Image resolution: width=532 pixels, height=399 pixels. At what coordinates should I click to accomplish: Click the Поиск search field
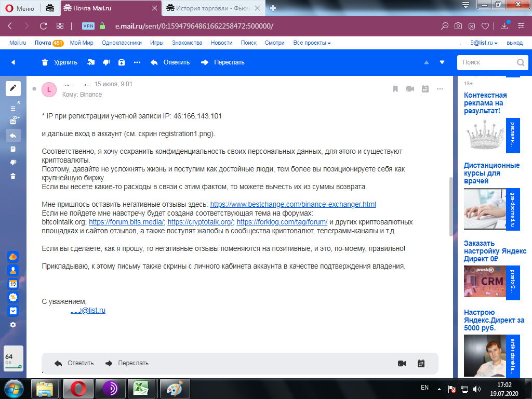tap(493, 62)
